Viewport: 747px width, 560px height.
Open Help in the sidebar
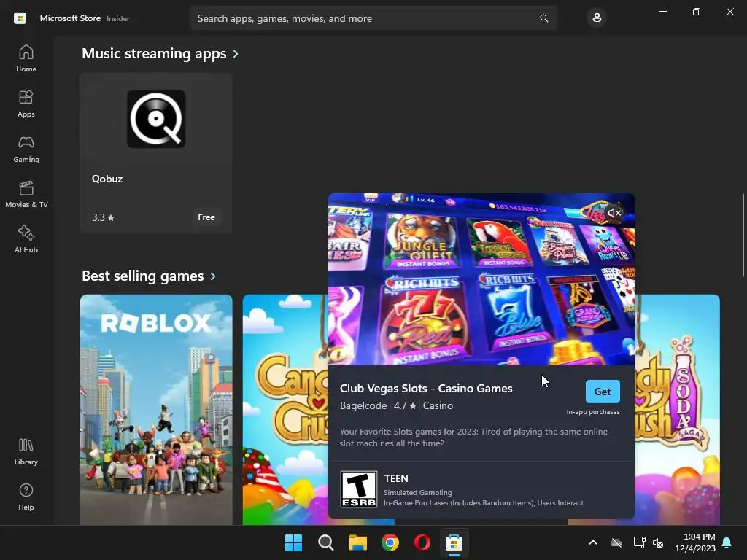coord(26,497)
